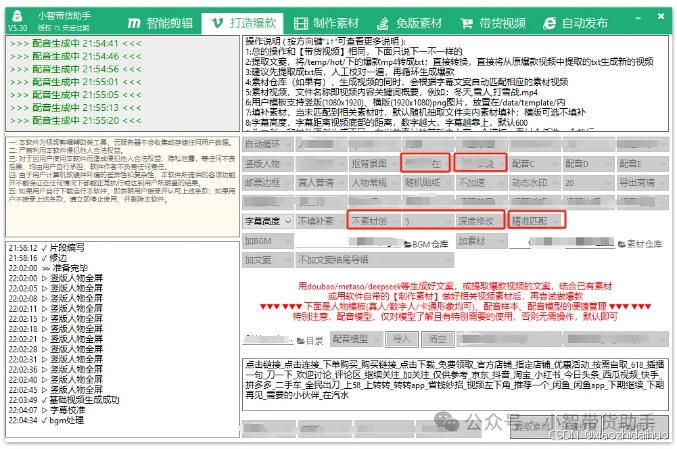Expand the 深度修改 dropdown
677x449 pixels.
coord(482,221)
